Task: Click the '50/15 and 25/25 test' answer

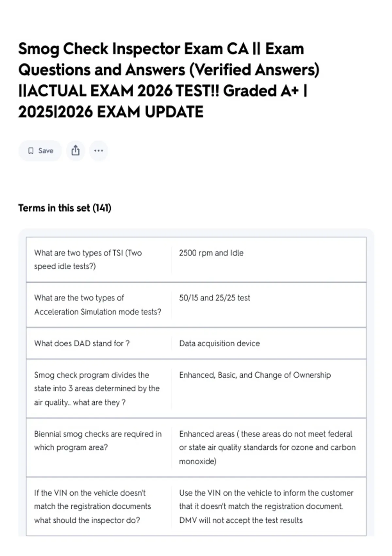Action: pyautogui.click(x=215, y=298)
